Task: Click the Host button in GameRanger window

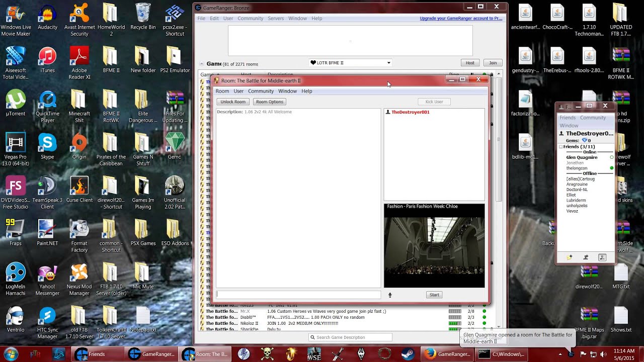Action: 470,63
